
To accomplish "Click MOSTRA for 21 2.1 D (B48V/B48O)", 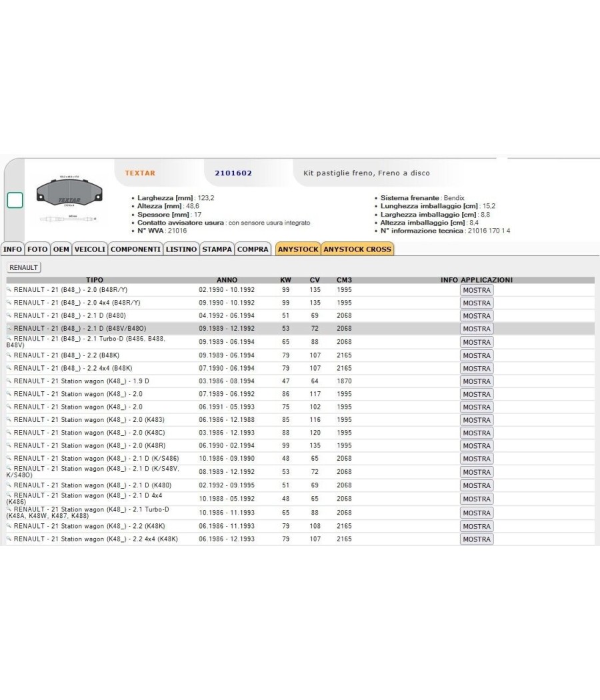I will coord(477,329).
